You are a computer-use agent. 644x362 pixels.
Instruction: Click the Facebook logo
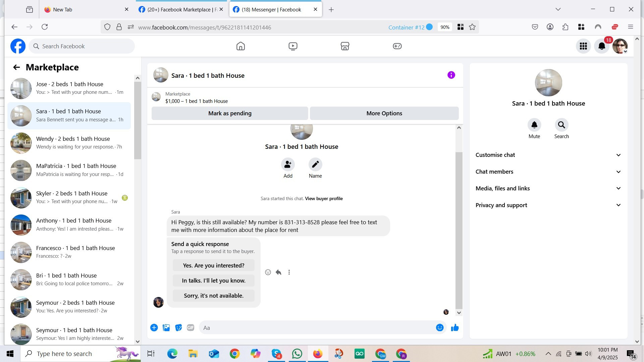point(18,46)
